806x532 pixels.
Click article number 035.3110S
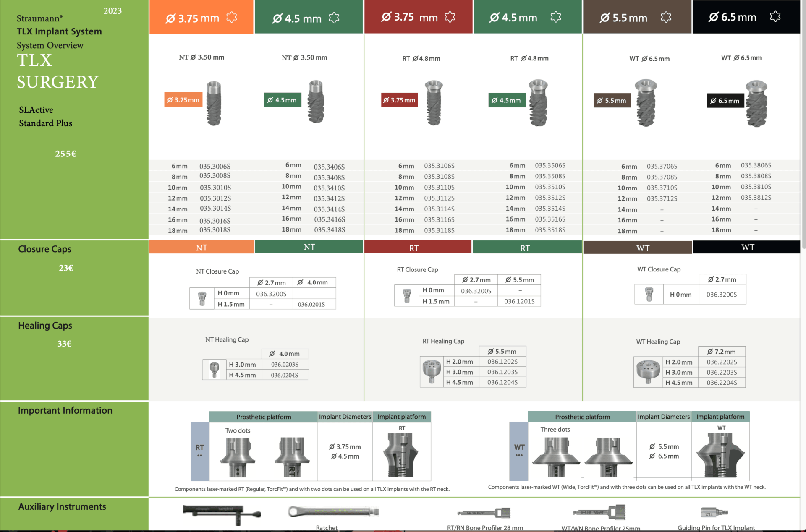(x=439, y=187)
